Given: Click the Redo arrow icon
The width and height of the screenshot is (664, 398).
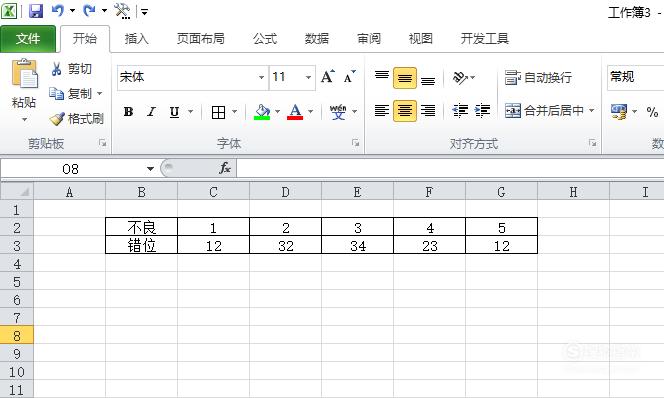Looking at the screenshot, I should coord(89,11).
